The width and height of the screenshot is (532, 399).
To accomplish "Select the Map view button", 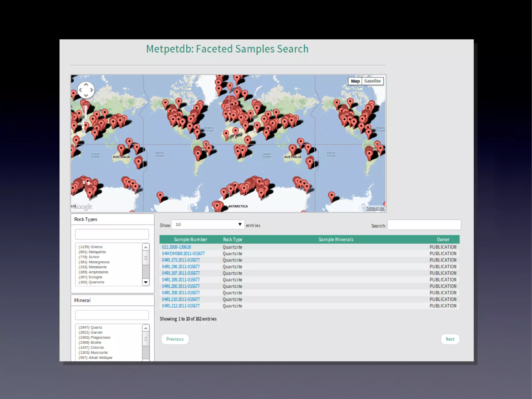I will [x=355, y=81].
